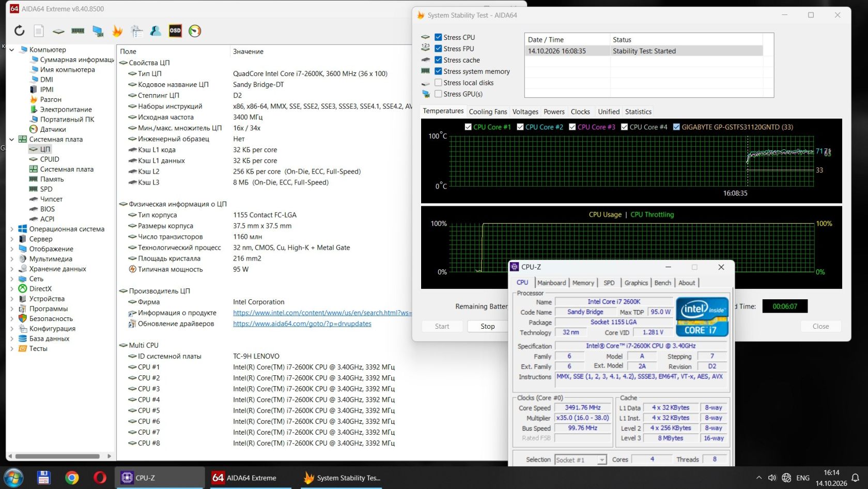Uncheck the Stress FPU checkbox
The width and height of the screenshot is (868, 489).
click(x=438, y=49)
